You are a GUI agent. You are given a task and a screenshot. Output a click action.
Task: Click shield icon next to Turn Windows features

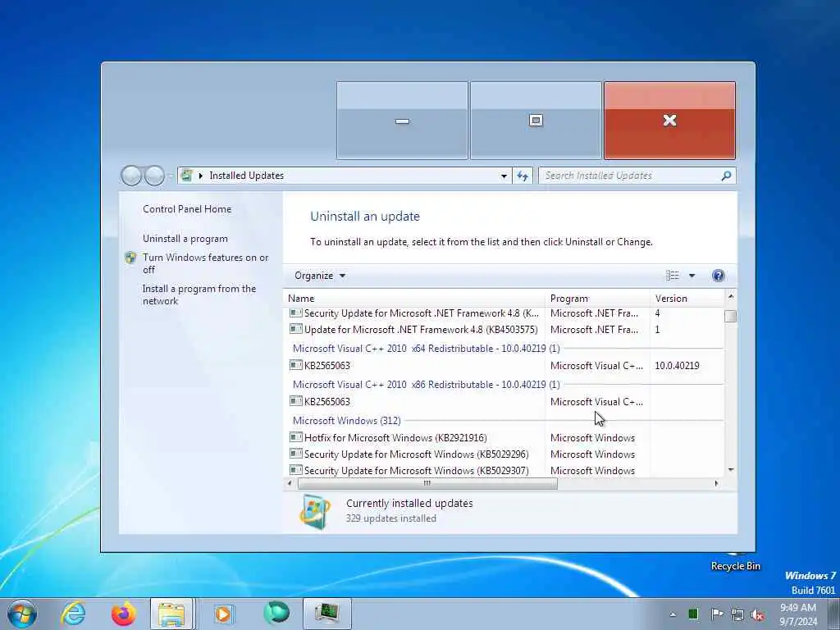(130, 258)
